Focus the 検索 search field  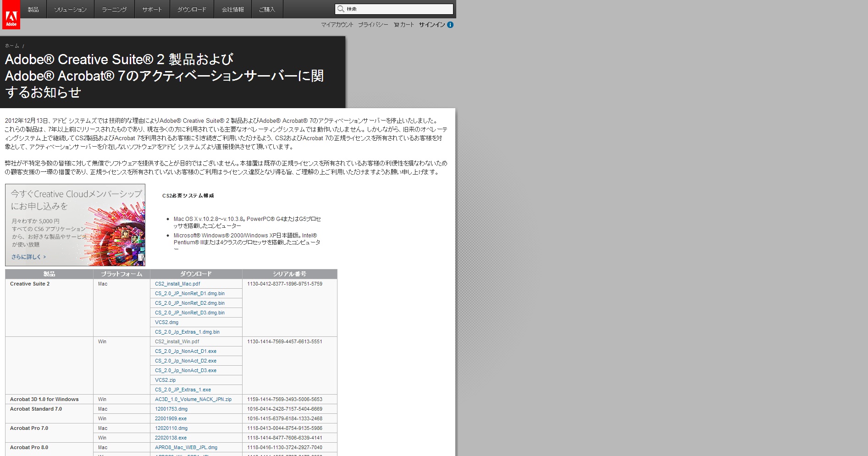pyautogui.click(x=394, y=9)
